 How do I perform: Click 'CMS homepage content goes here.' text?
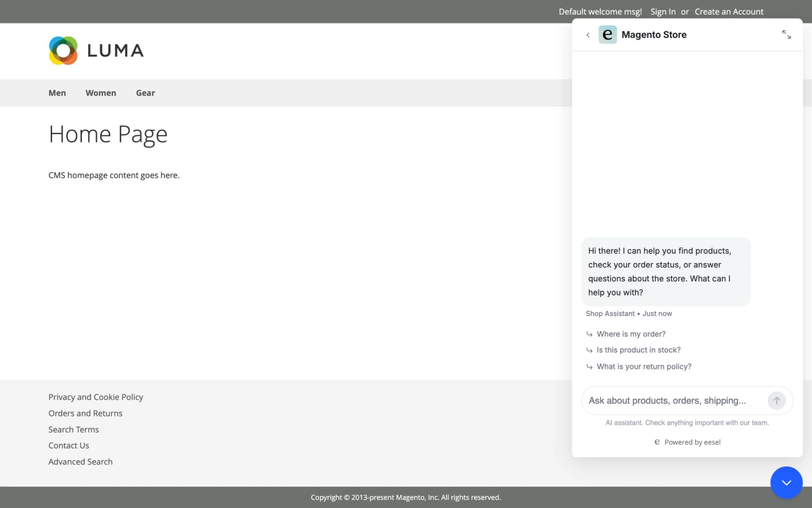point(114,175)
